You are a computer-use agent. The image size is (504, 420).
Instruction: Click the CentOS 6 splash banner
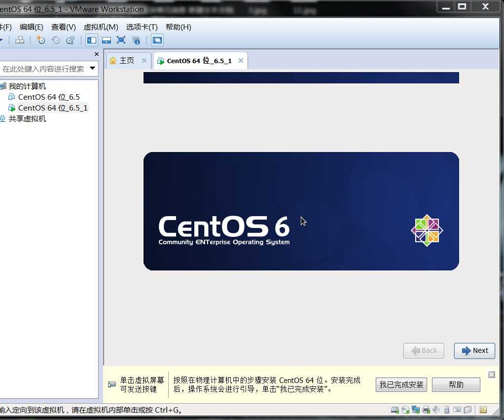[301, 211]
